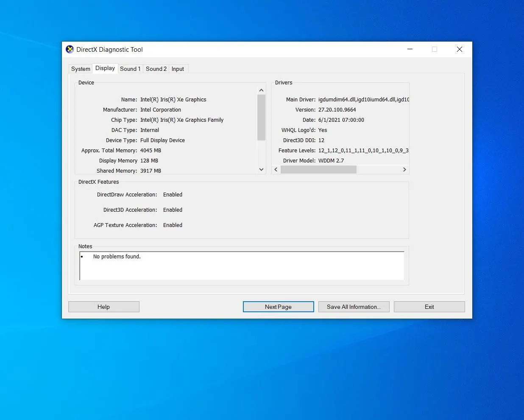
Task: Click the Feature Levels value
Action: (362, 150)
